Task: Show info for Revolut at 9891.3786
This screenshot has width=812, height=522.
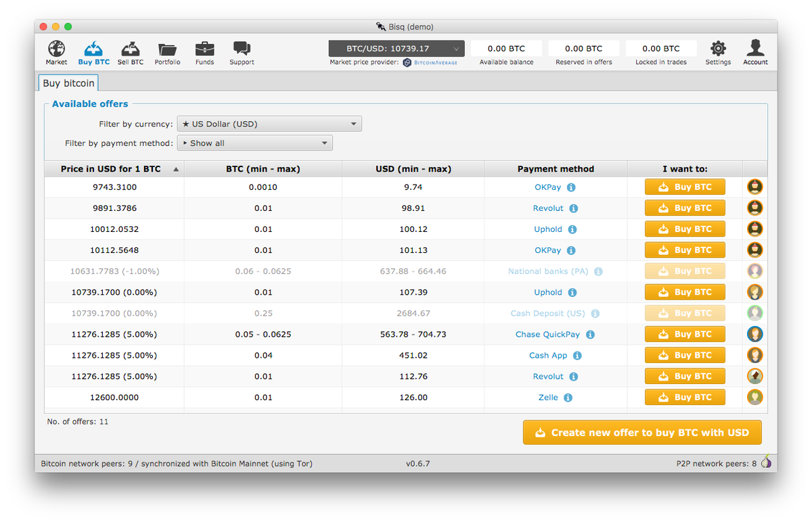Action: tap(573, 208)
